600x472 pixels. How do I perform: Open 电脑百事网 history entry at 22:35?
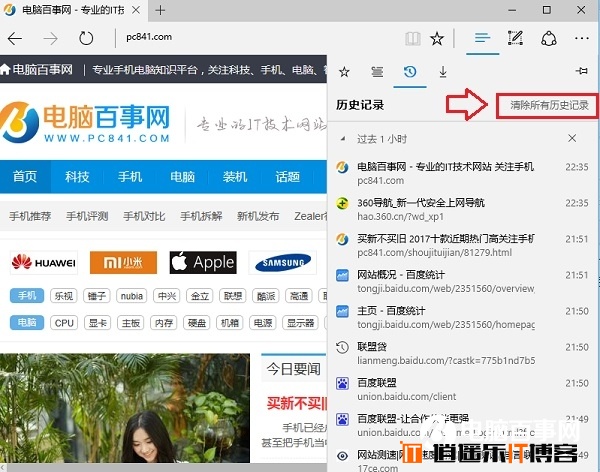pos(463,173)
